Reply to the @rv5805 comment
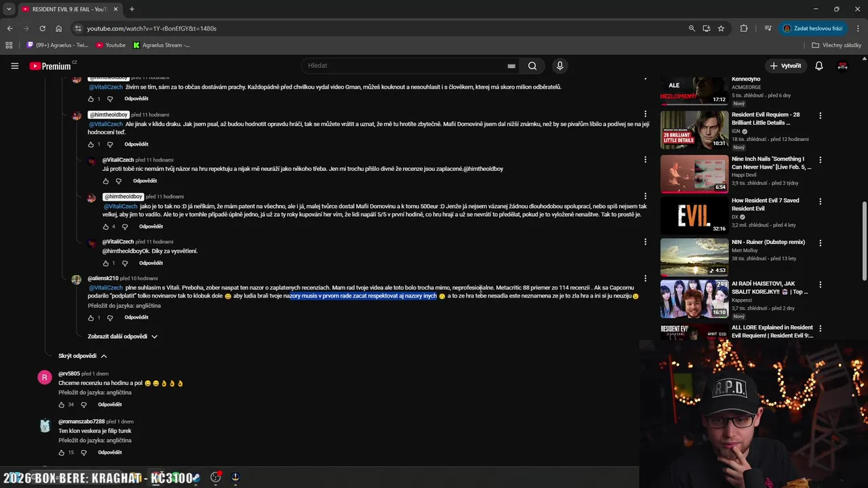868x488 pixels. coord(110,405)
